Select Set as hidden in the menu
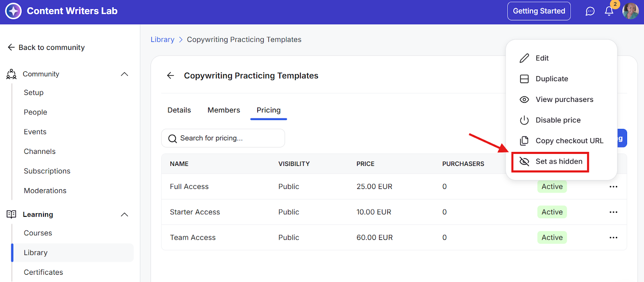This screenshot has width=644, height=282. pos(558,162)
